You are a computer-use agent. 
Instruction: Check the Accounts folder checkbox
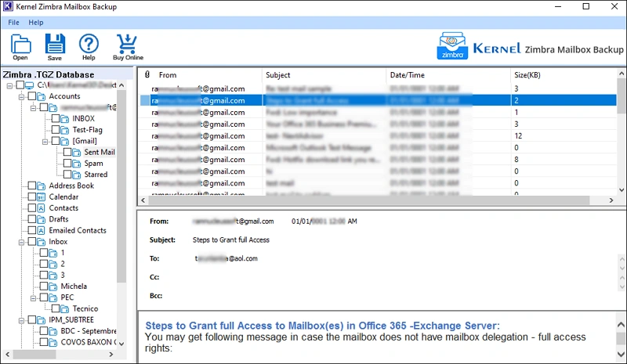pos(32,96)
